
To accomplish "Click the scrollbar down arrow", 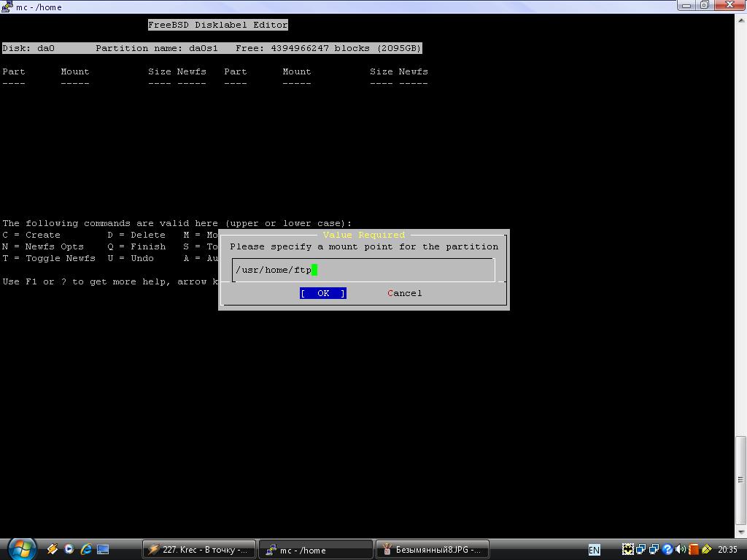I will pyautogui.click(x=740, y=532).
